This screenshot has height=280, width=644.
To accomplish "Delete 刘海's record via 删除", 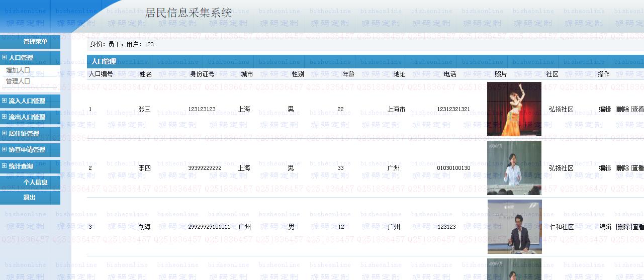I will pos(623,227).
